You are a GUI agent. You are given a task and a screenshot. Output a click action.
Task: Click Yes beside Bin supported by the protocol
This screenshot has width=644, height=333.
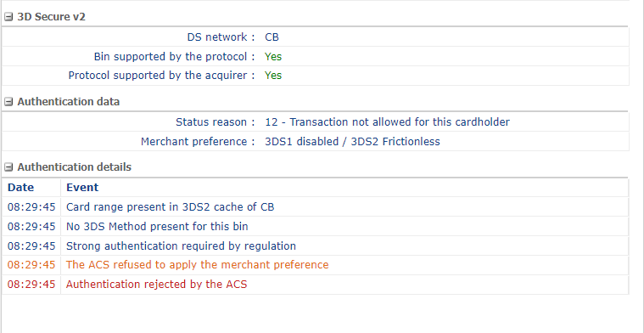(273, 56)
